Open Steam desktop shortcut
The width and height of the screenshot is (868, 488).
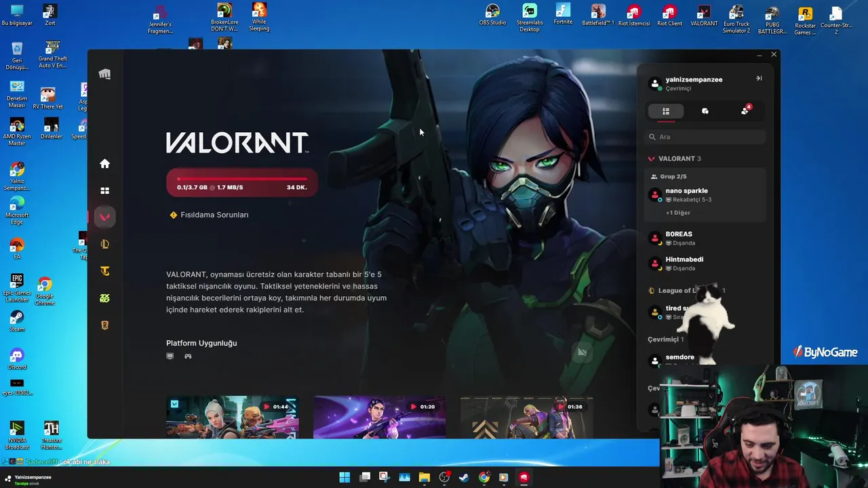[17, 321]
